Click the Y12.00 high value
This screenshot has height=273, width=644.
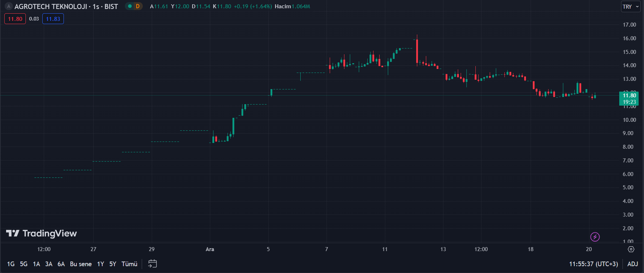pos(180,6)
